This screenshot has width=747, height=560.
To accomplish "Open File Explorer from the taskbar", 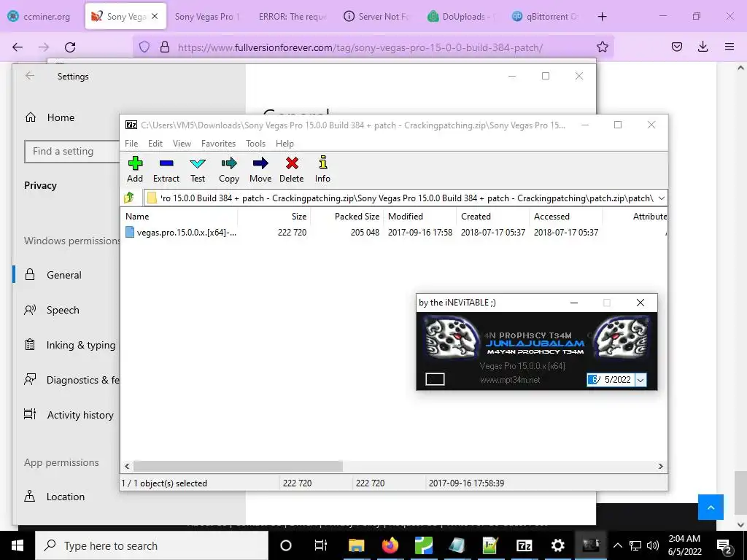I will click(356, 545).
